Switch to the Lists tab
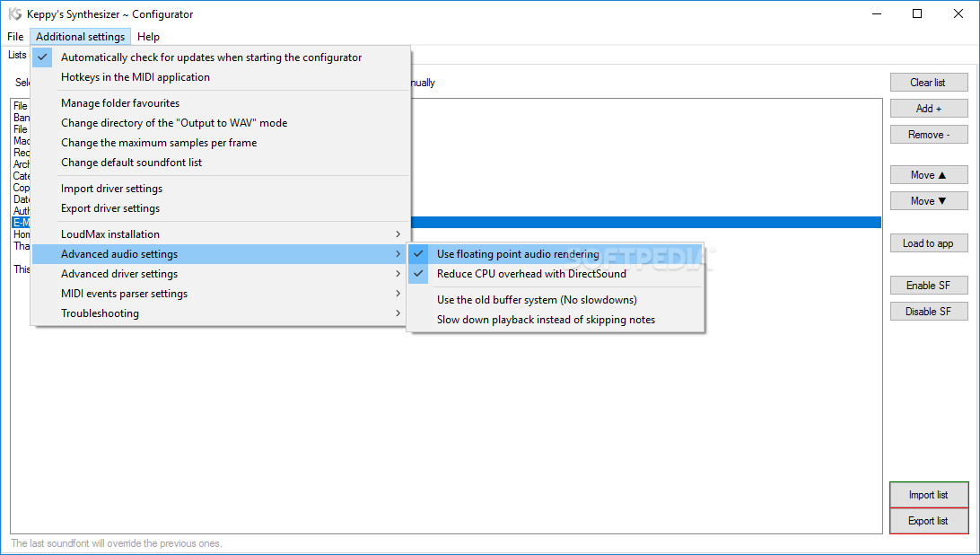Screen dimensions: 980x555 tap(17, 55)
